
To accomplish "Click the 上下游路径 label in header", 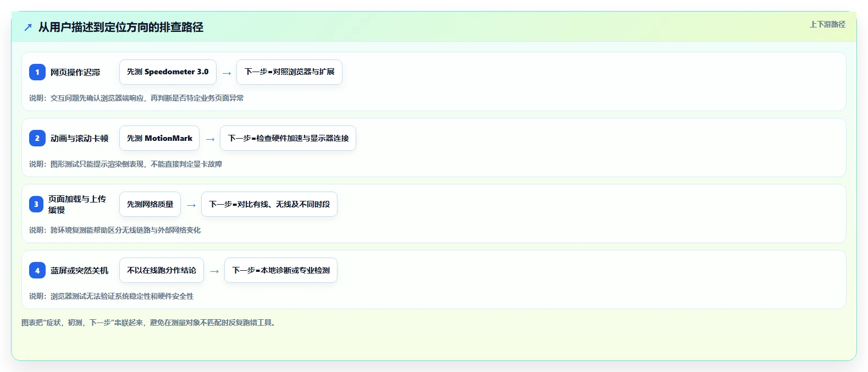I will [x=827, y=24].
